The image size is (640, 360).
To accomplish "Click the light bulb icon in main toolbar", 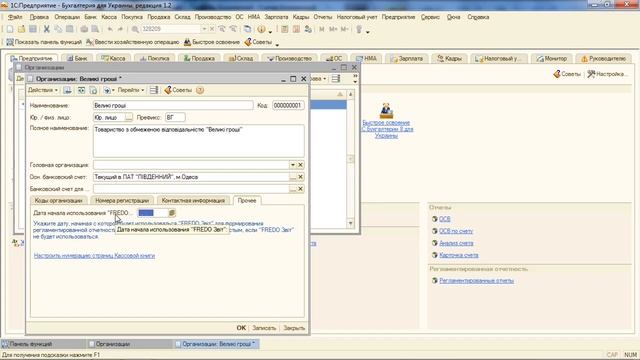I will tap(359, 29).
